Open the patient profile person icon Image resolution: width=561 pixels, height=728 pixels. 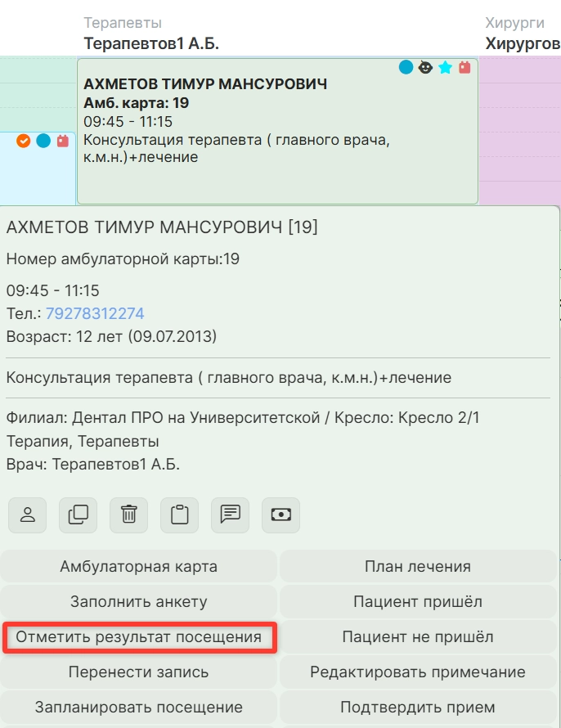pyautogui.click(x=27, y=515)
